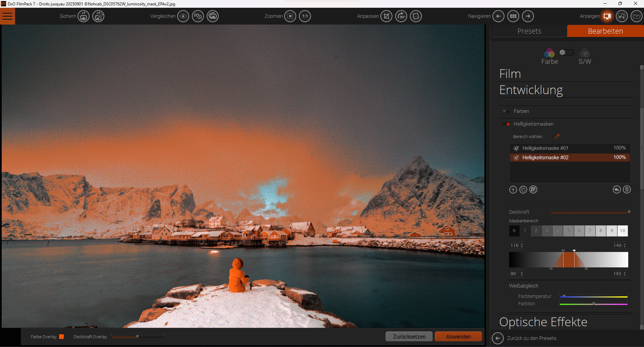Navigate to the next image arrow
The height and width of the screenshot is (347, 644).
(528, 16)
